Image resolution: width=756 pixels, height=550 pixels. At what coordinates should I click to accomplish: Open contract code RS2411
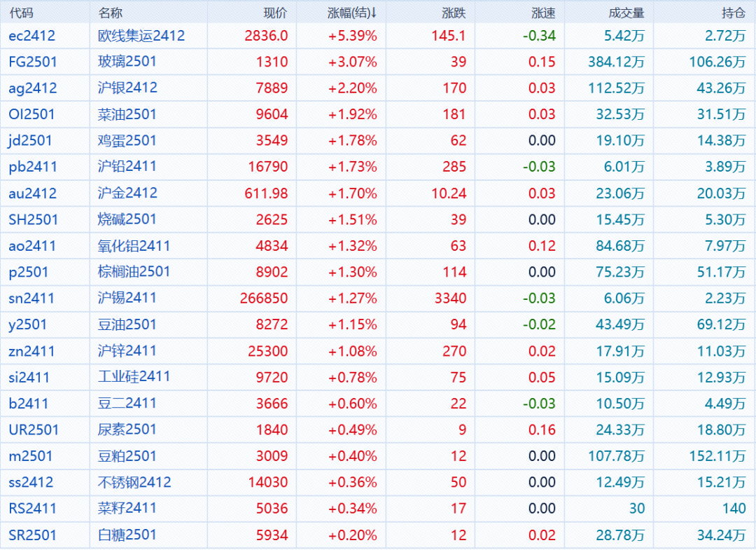tap(33, 508)
